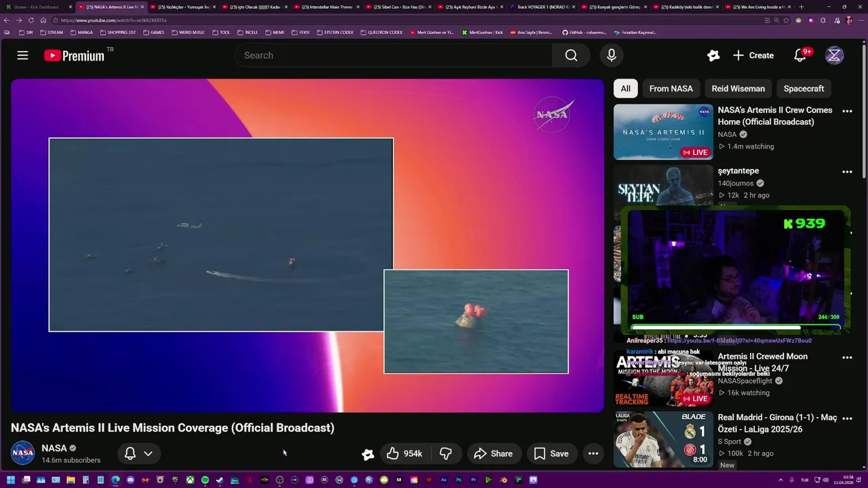
Task: Select the From NASA filter chip
Action: (x=671, y=88)
